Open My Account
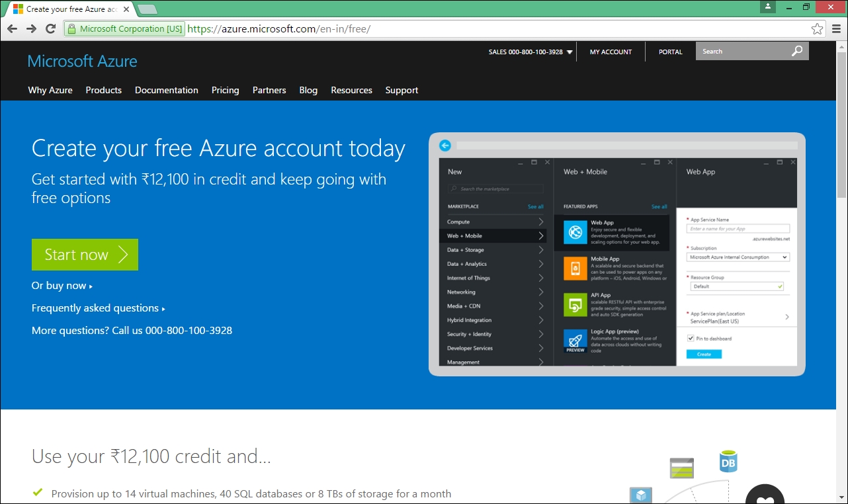Image resolution: width=848 pixels, height=504 pixels. (611, 52)
